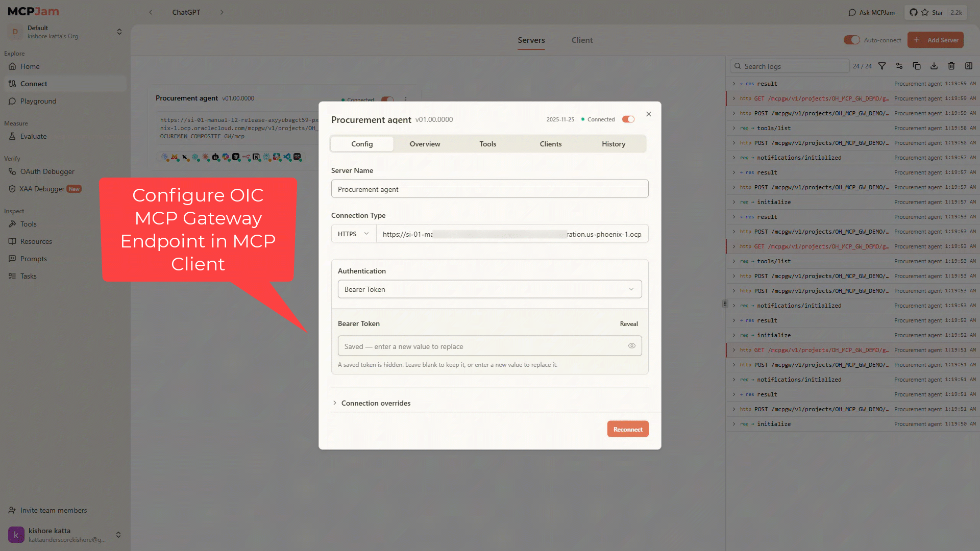This screenshot has height=551, width=980.
Task: Open the server card three-dot menu
Action: tap(406, 99)
